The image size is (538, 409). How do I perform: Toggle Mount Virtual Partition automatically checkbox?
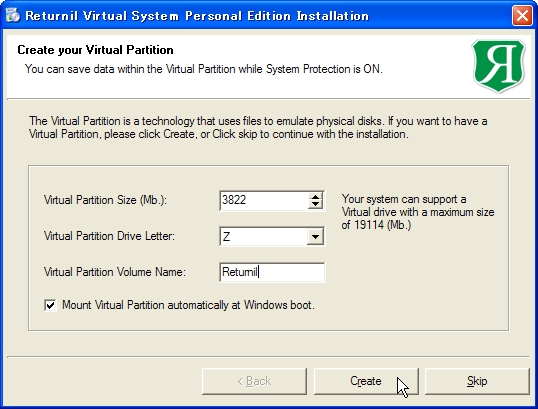point(50,305)
